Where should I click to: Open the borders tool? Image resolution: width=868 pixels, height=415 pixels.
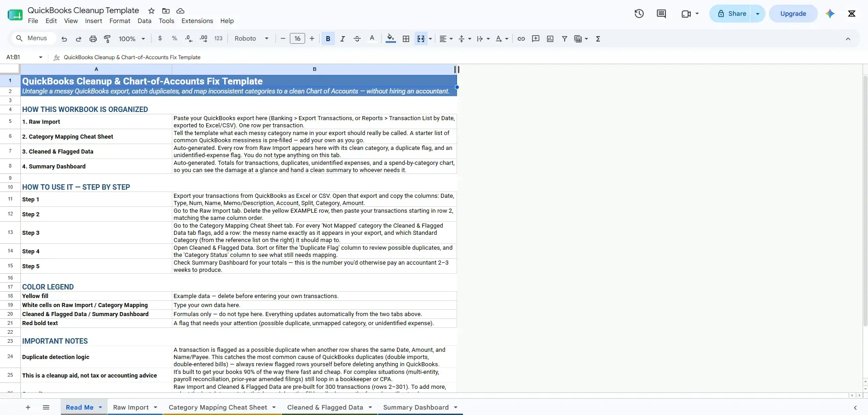click(406, 39)
